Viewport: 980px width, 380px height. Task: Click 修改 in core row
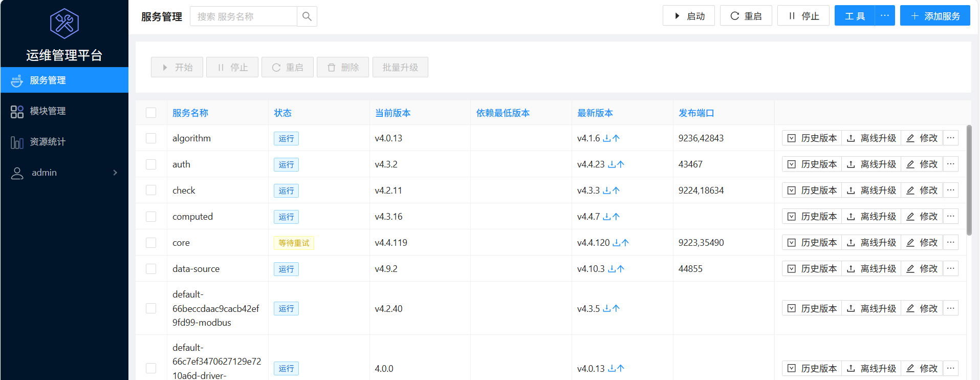click(922, 243)
